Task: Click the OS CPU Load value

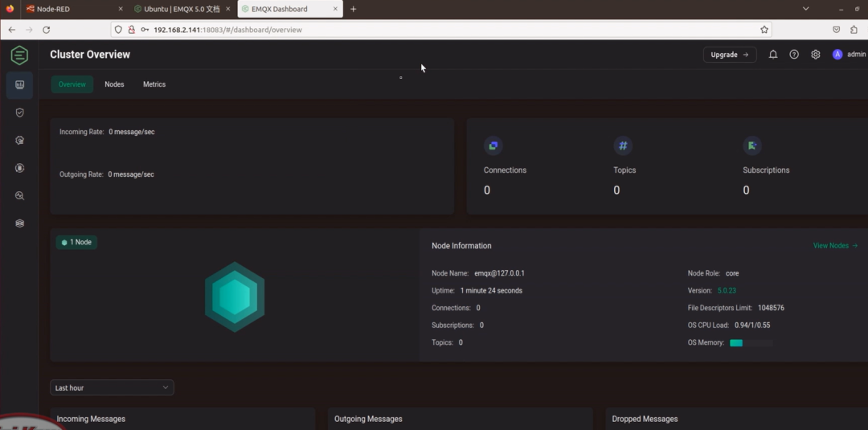Action: pos(752,326)
